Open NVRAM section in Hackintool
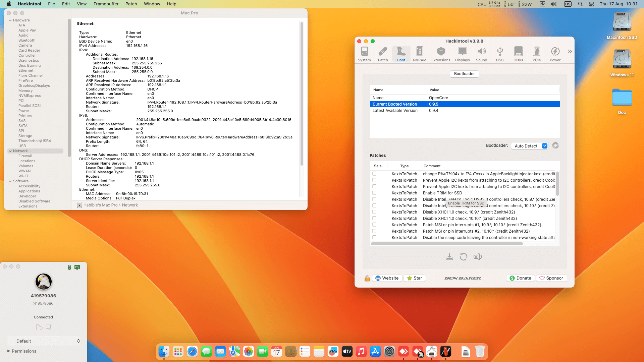The image size is (644, 362). click(x=420, y=54)
